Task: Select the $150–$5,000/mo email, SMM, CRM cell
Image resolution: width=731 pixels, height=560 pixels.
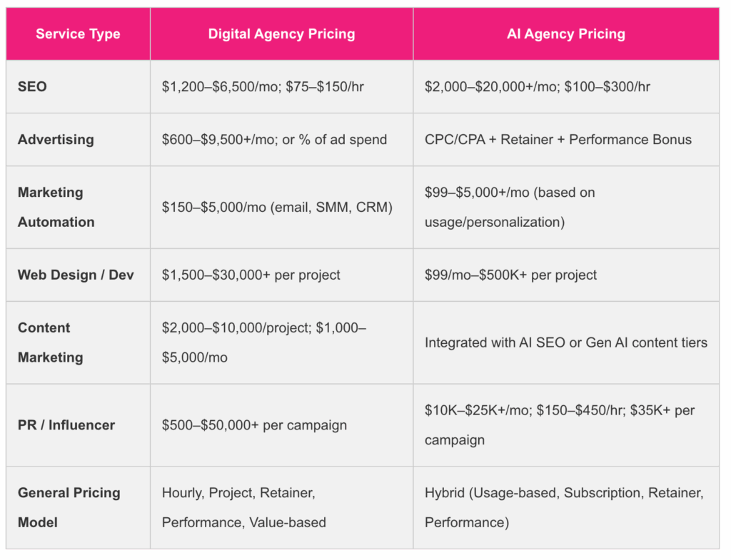Action: pyautogui.click(x=277, y=207)
